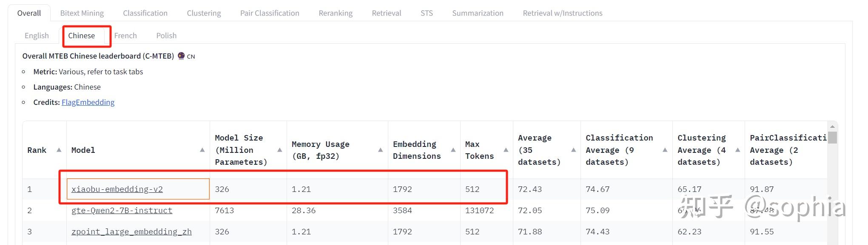Sort by Classification Average arrow

(665, 150)
